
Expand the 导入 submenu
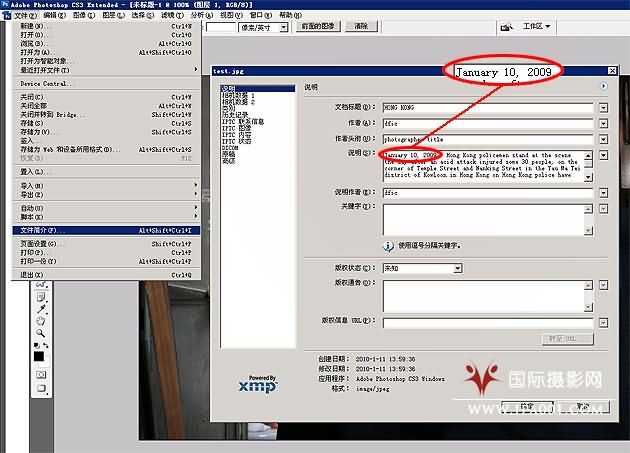106,186
